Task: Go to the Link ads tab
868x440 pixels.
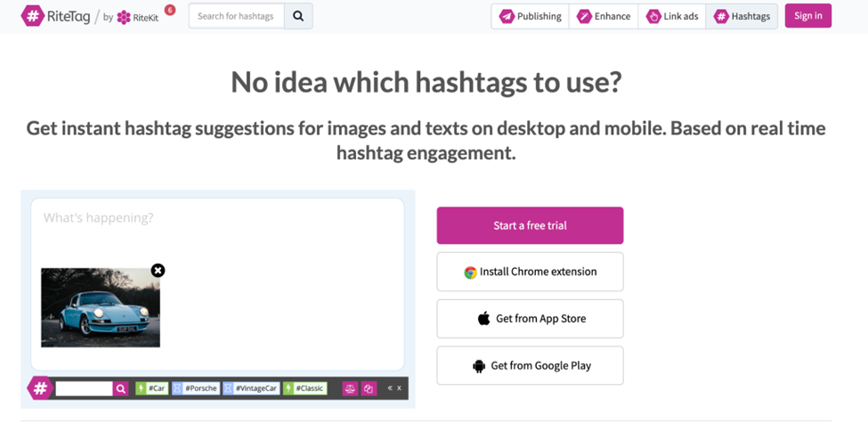Action: point(672,16)
